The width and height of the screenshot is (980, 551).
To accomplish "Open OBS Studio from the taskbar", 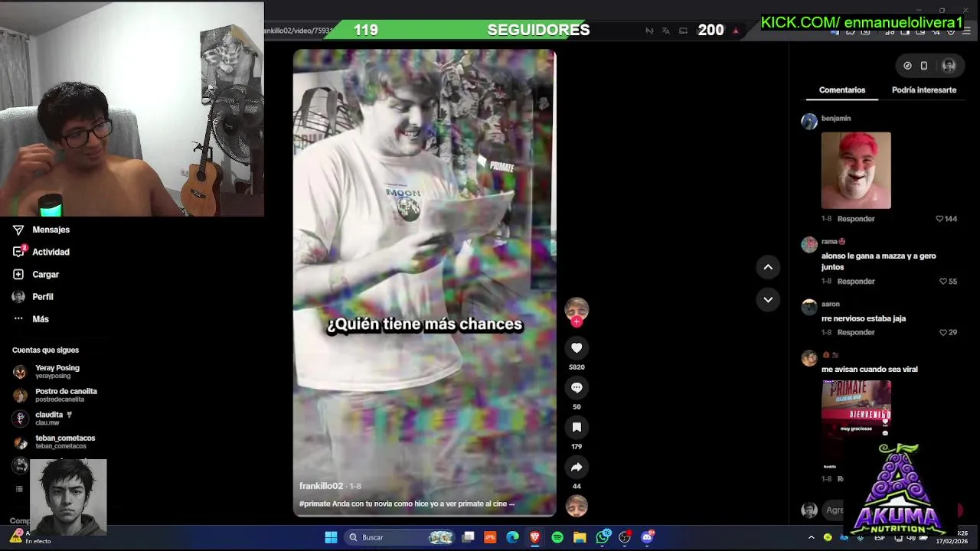I will (x=625, y=537).
